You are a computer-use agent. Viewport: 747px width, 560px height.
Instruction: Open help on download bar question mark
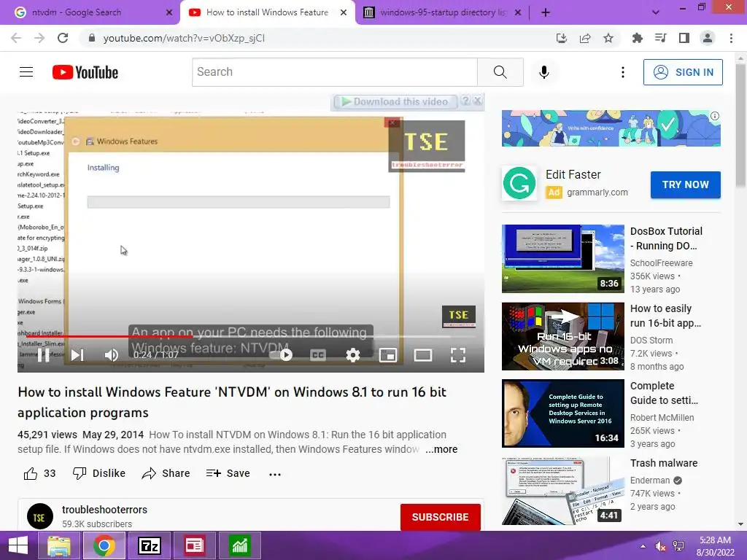coord(466,101)
